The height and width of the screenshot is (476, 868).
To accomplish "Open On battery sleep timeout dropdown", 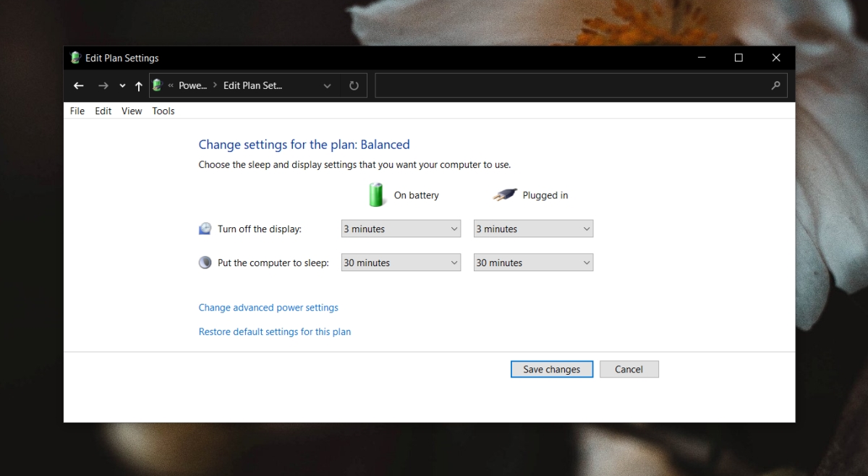I will (401, 263).
